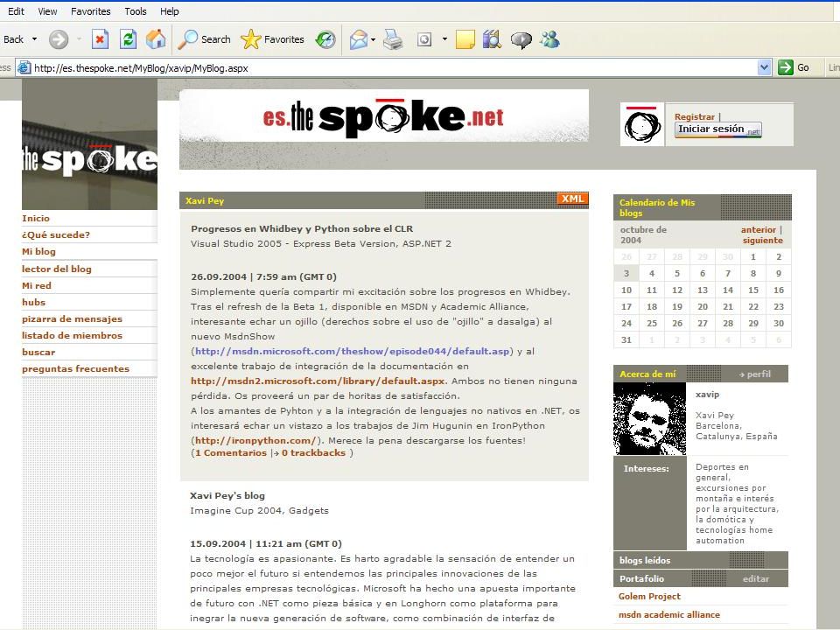Select day 15 in October calendar

coord(753,290)
